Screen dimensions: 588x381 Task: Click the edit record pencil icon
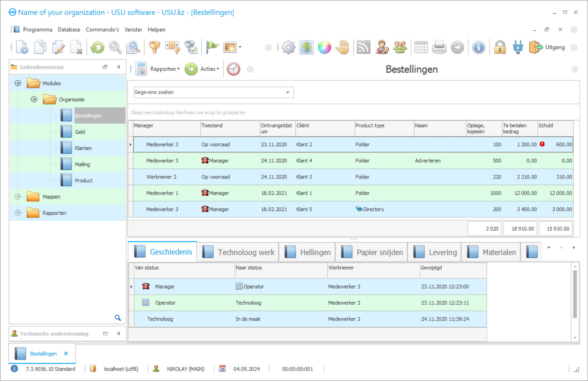58,47
